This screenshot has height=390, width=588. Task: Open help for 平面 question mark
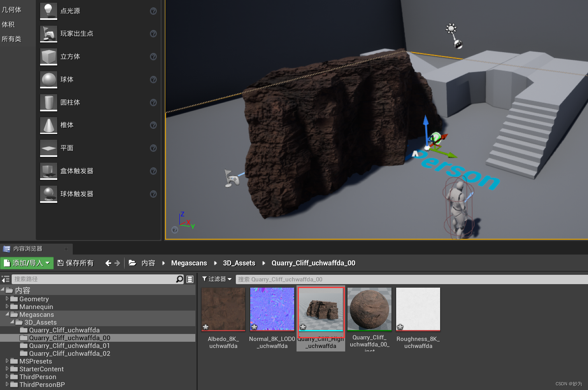153,148
